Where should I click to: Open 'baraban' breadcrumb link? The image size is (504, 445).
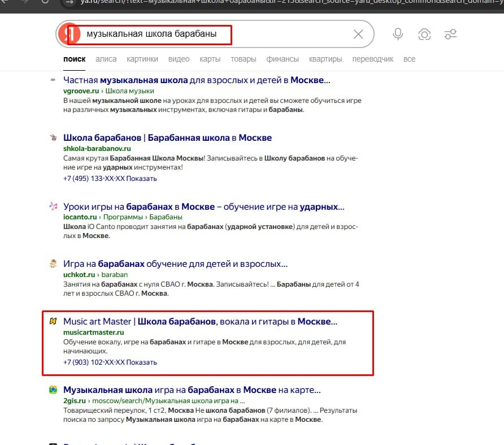[x=115, y=275]
